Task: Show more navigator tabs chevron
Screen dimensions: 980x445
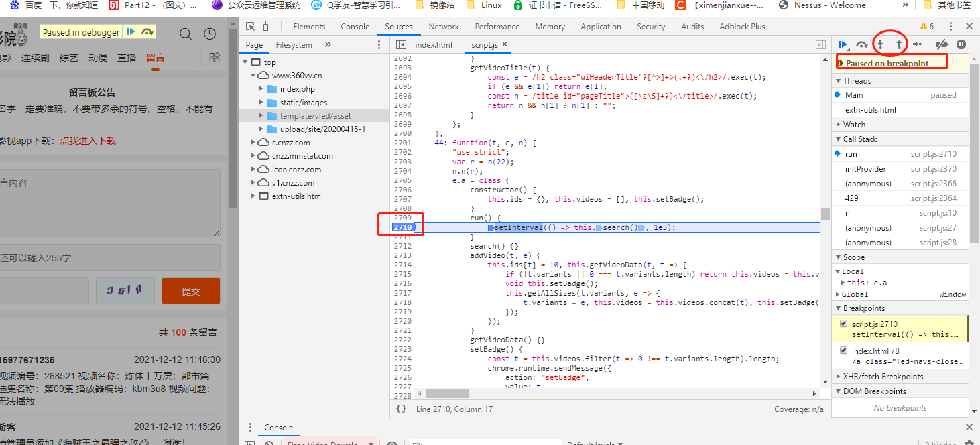Action: point(328,45)
